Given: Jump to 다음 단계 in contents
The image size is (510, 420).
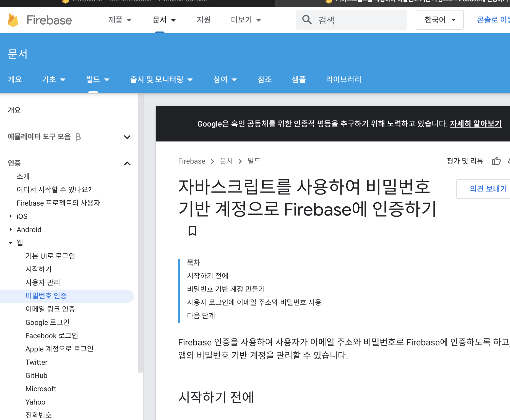Looking at the screenshot, I should 201,316.
